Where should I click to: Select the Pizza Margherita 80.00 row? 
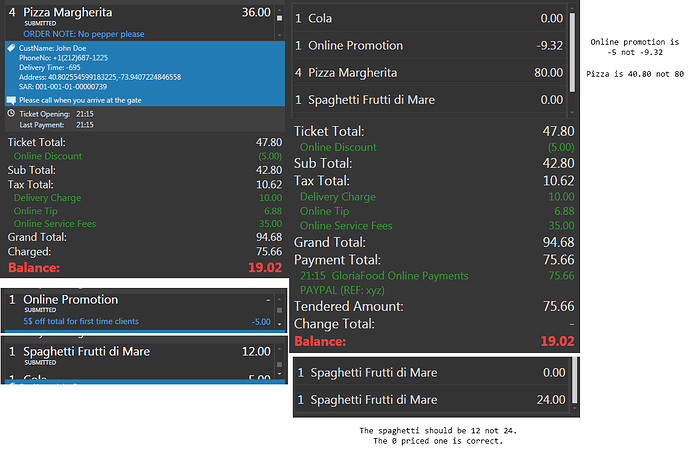(429, 73)
